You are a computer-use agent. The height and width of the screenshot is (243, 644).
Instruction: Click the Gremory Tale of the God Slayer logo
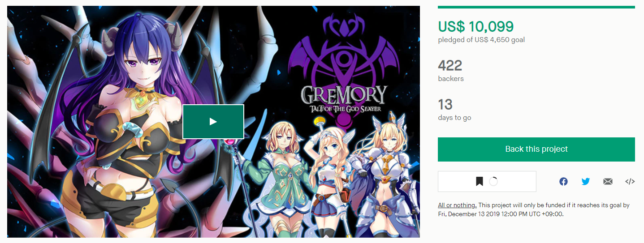[x=343, y=99]
